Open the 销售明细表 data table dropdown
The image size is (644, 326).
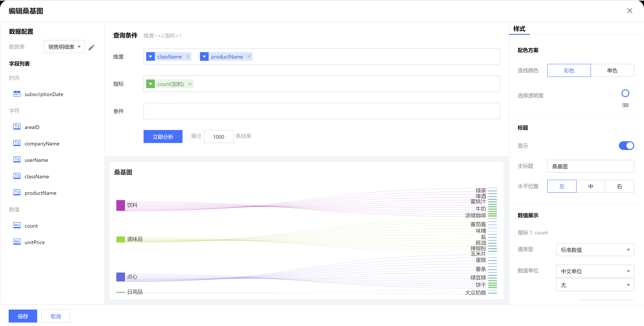[64, 47]
